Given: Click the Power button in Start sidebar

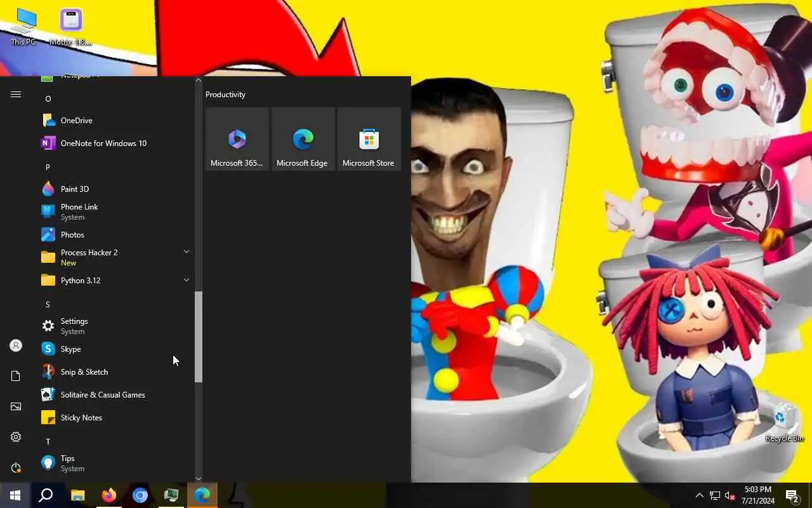Looking at the screenshot, I should [x=16, y=467].
